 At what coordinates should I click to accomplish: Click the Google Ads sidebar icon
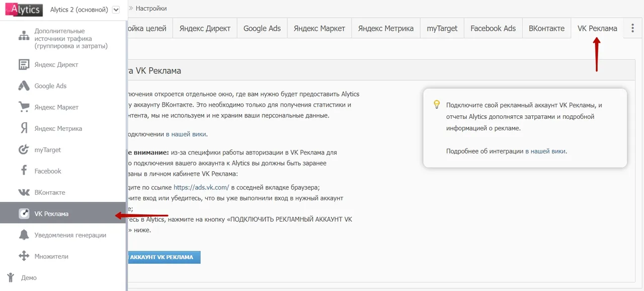point(24,86)
